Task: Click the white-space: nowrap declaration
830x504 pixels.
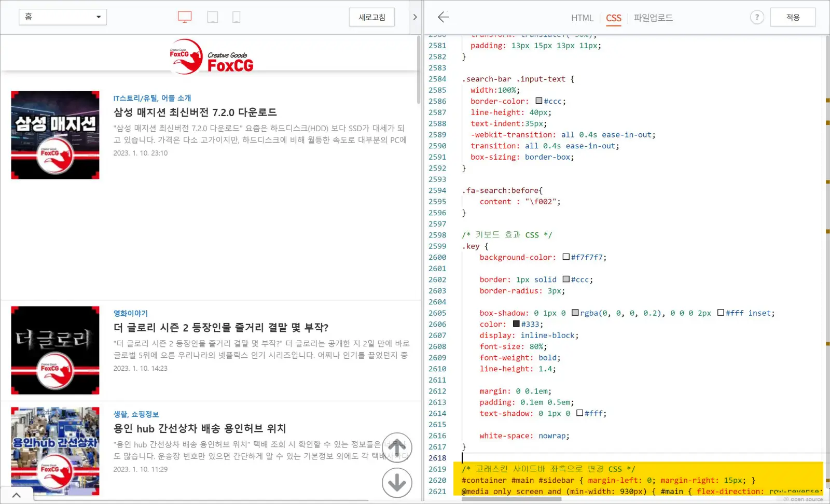Action: (524, 436)
